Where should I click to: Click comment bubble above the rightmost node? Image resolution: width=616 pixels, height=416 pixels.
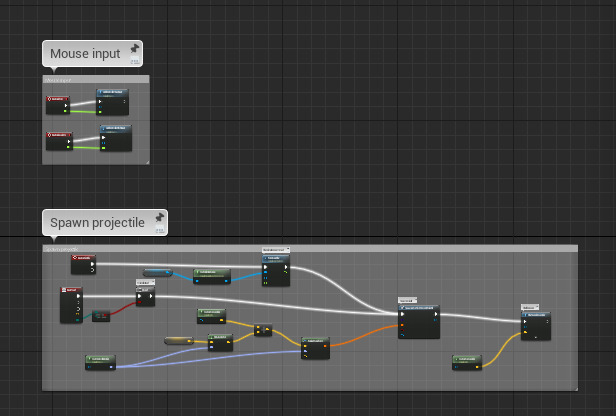coord(529,307)
